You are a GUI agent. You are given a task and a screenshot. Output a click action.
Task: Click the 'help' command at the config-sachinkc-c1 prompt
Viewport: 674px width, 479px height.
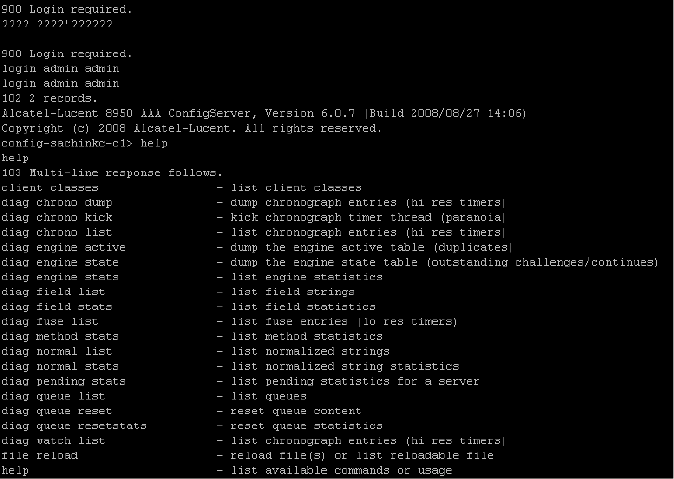[154, 143]
